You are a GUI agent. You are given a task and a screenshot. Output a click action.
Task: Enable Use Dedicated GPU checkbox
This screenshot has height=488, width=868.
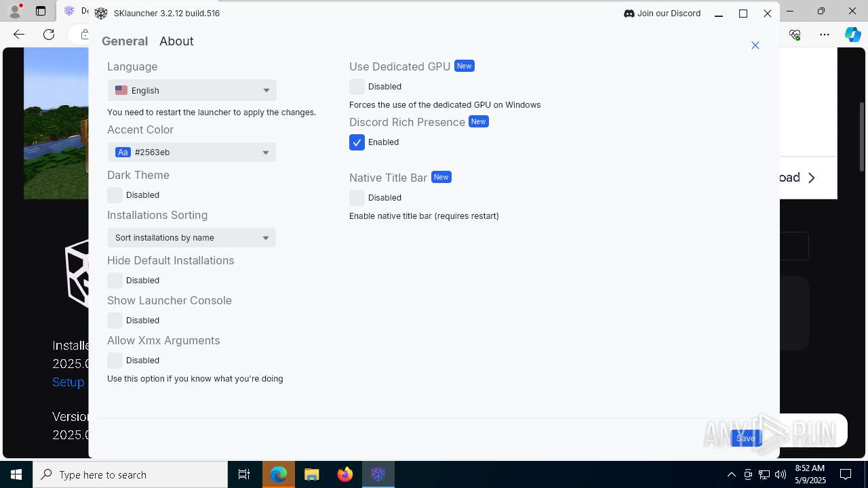tap(357, 87)
